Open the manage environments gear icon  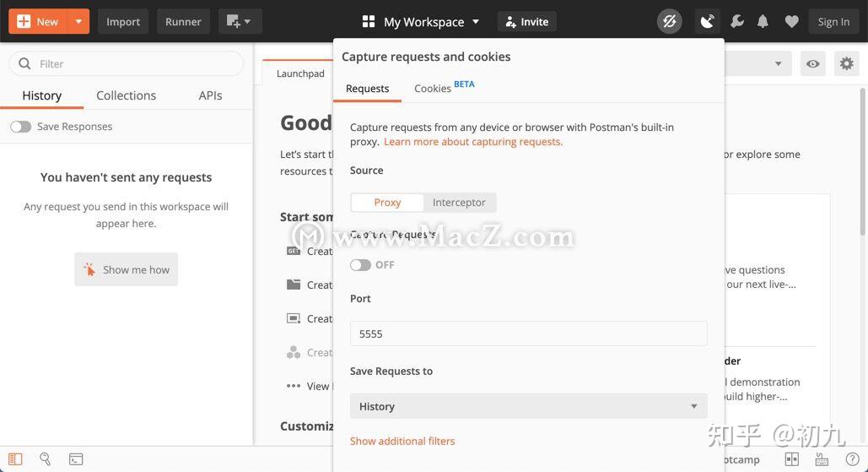coord(846,63)
